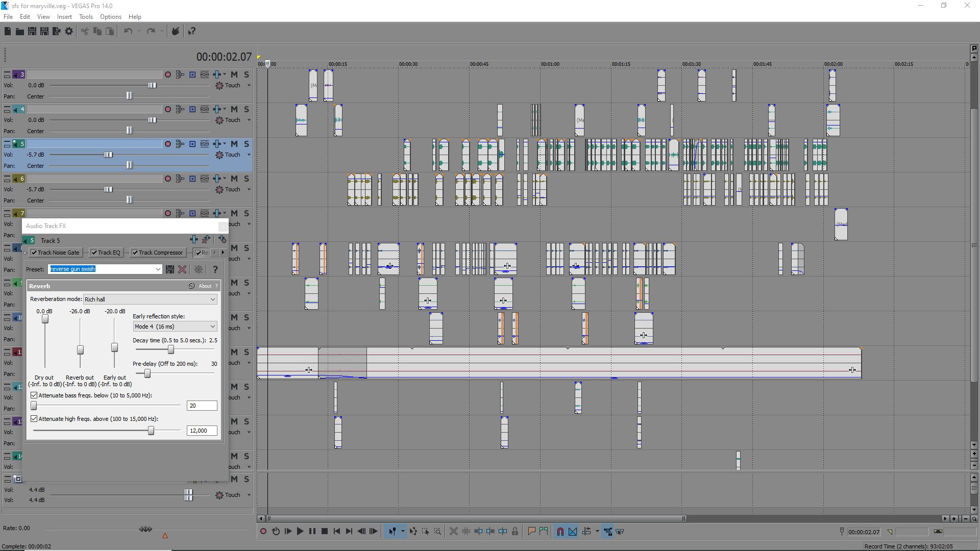
Task: Uncheck the Track Noise Gate plug-in
Action: (x=34, y=253)
